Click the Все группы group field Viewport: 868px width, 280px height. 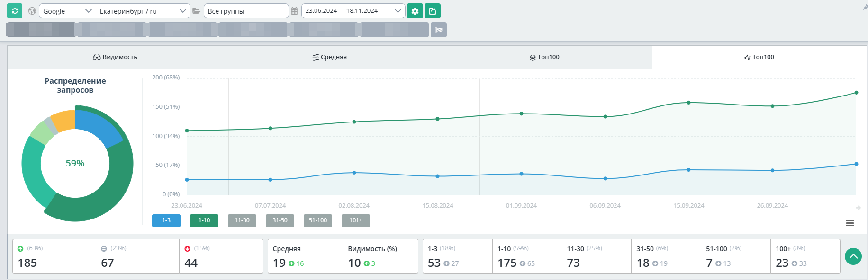point(246,11)
